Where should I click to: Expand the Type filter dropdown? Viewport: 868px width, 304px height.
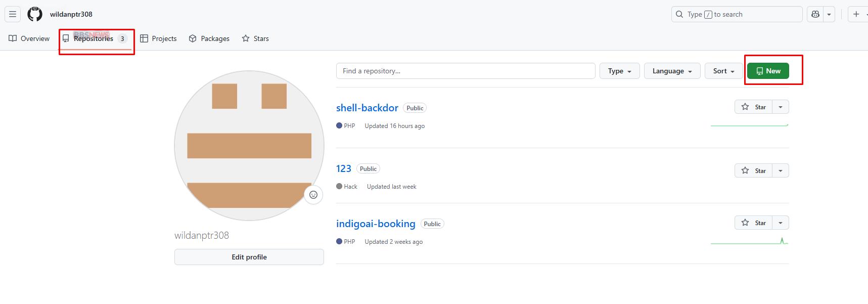click(619, 71)
